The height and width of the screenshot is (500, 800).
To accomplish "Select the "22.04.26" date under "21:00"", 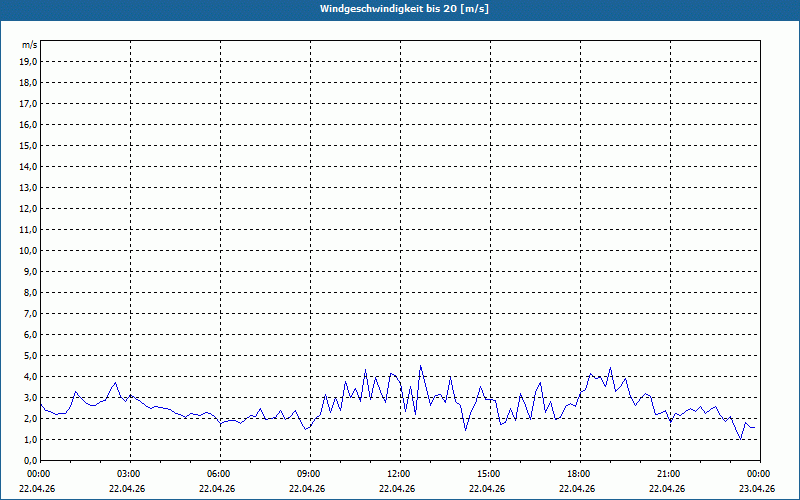I will (667, 488).
